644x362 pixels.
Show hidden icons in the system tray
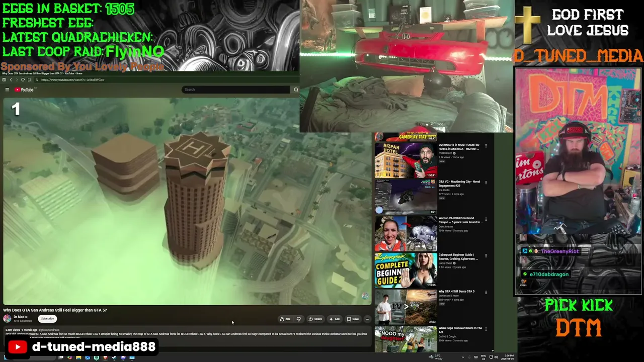point(463,357)
